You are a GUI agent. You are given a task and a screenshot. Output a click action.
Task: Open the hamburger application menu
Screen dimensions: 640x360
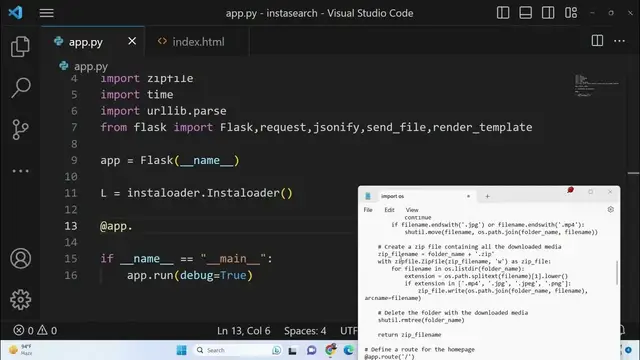47,13
